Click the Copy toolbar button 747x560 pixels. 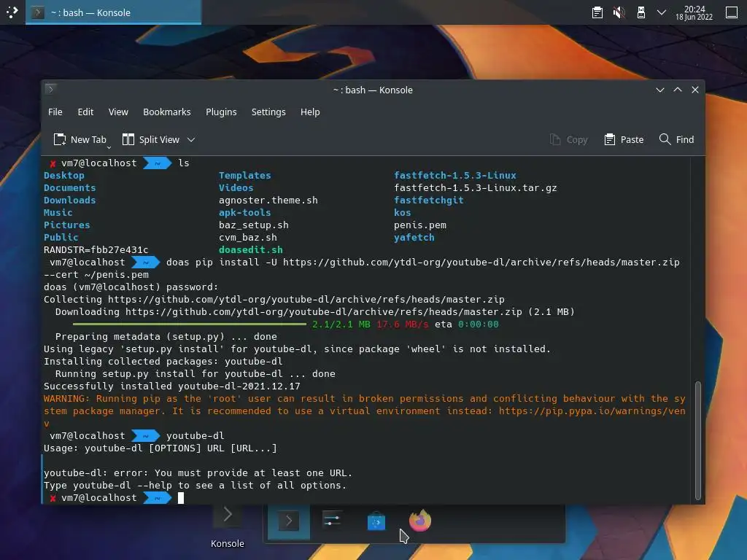(568, 139)
